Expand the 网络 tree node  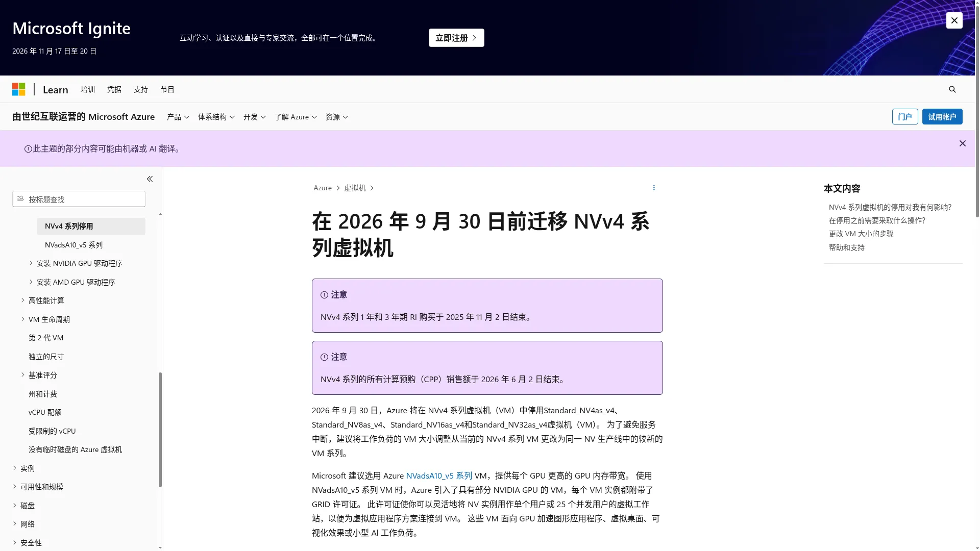[x=14, y=524]
